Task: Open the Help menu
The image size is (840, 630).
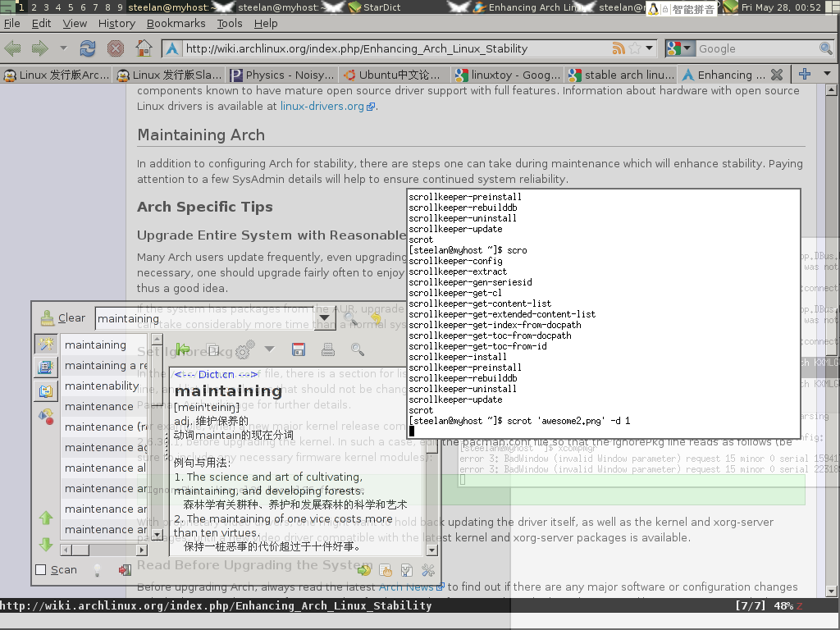Action: [266, 24]
